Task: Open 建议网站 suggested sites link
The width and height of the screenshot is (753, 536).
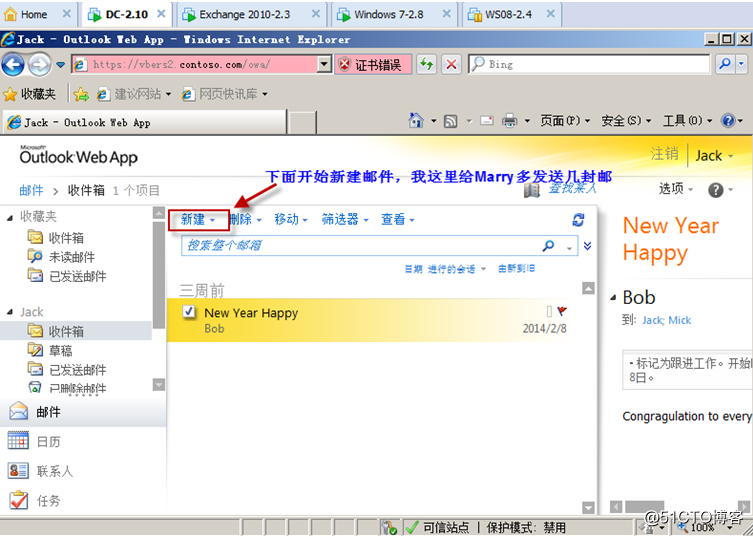Action: tap(134, 94)
